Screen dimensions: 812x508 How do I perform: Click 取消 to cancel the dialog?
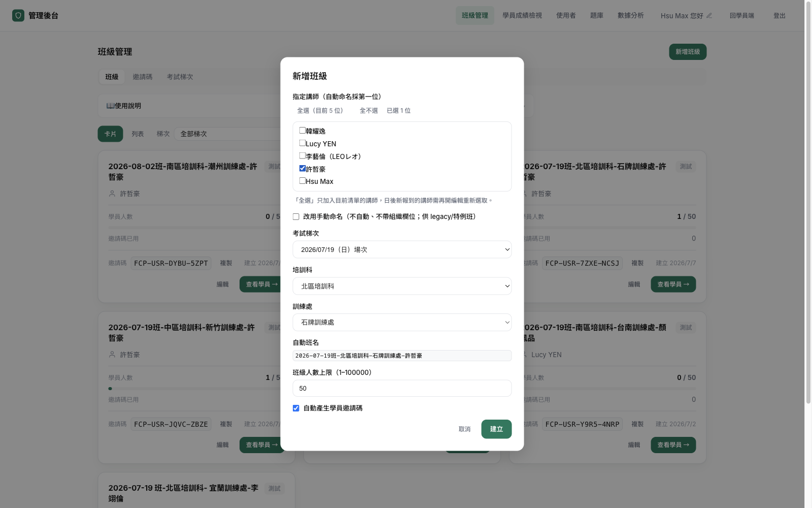[x=464, y=429]
